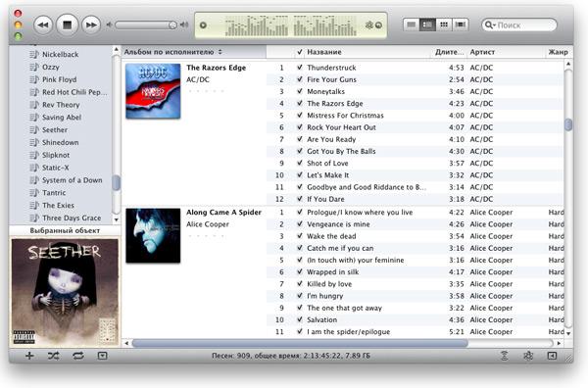
Task: Switch to the album list view
Action: pyautogui.click(x=427, y=24)
